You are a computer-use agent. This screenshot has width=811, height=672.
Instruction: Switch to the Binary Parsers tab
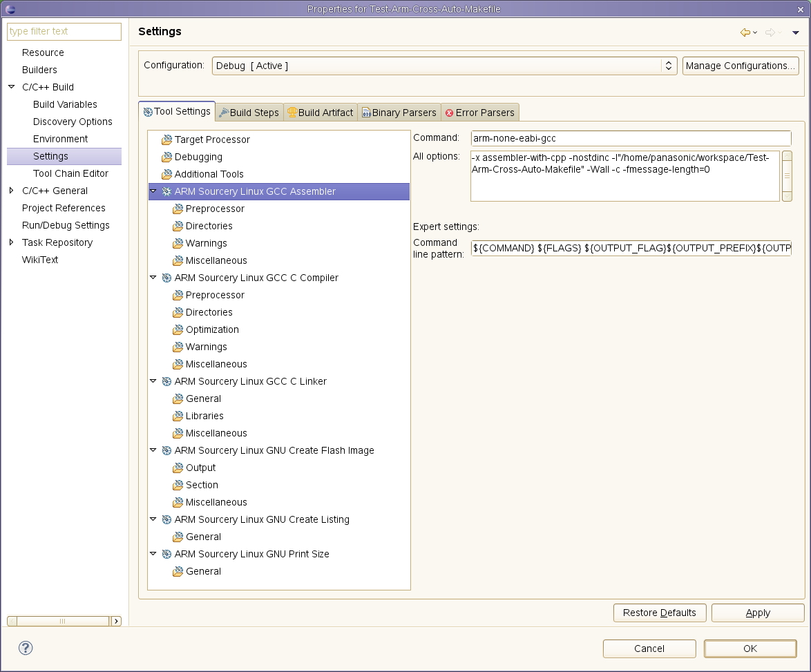399,113
